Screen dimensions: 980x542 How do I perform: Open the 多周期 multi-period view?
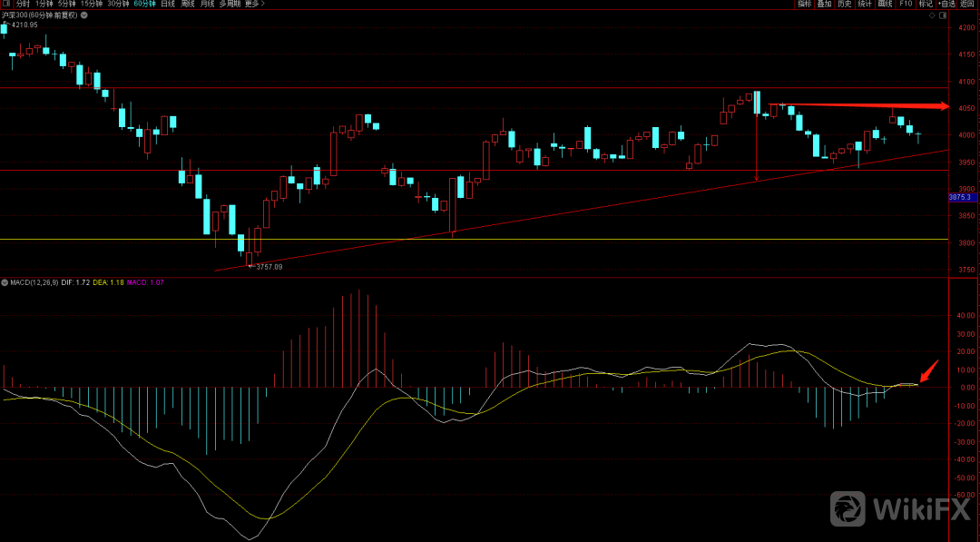(x=230, y=5)
